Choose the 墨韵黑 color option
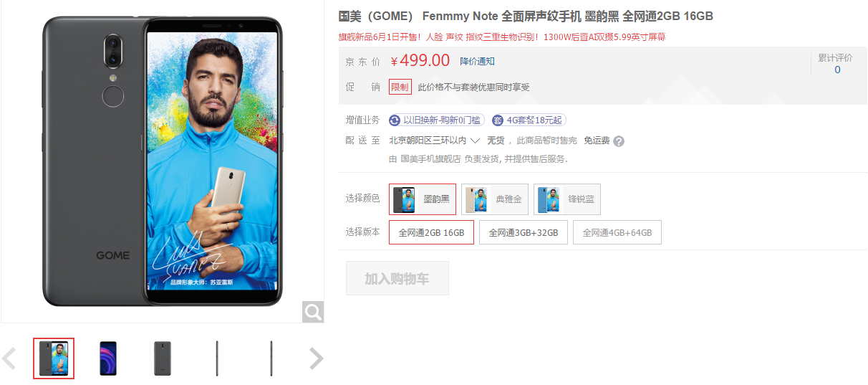Image resolution: width=868 pixels, height=385 pixels. tap(423, 199)
